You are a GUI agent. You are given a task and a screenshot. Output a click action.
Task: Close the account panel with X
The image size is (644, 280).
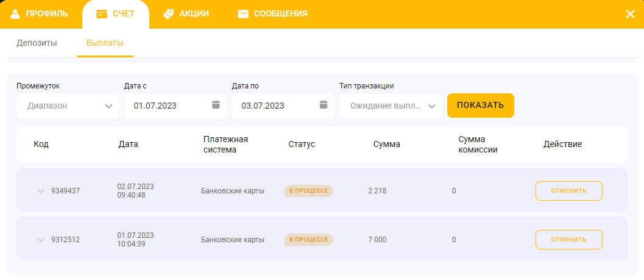pos(630,14)
